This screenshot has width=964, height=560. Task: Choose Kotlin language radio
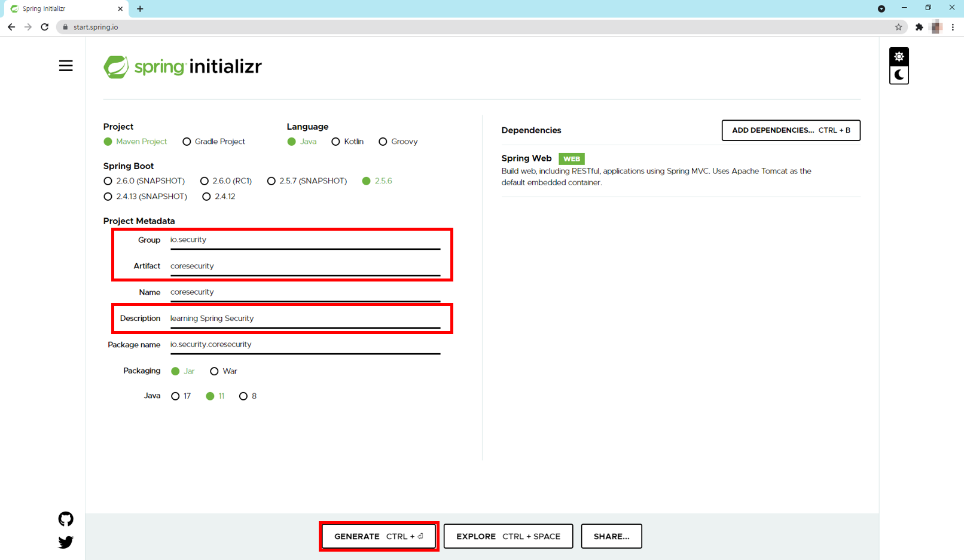347,142
